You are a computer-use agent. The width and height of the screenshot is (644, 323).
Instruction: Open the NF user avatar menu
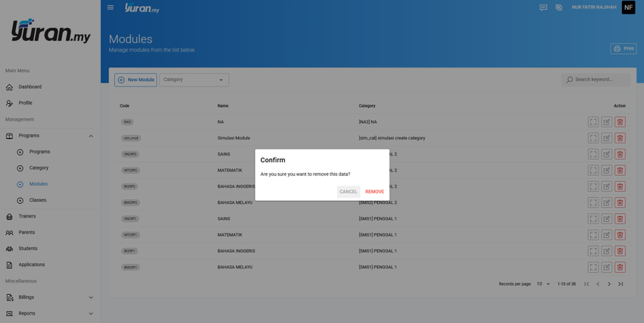click(x=628, y=8)
